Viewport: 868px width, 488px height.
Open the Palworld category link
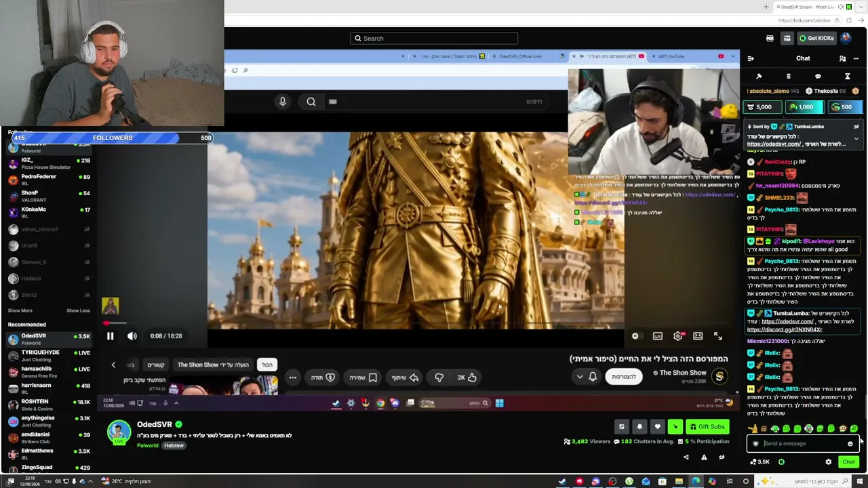click(x=147, y=446)
